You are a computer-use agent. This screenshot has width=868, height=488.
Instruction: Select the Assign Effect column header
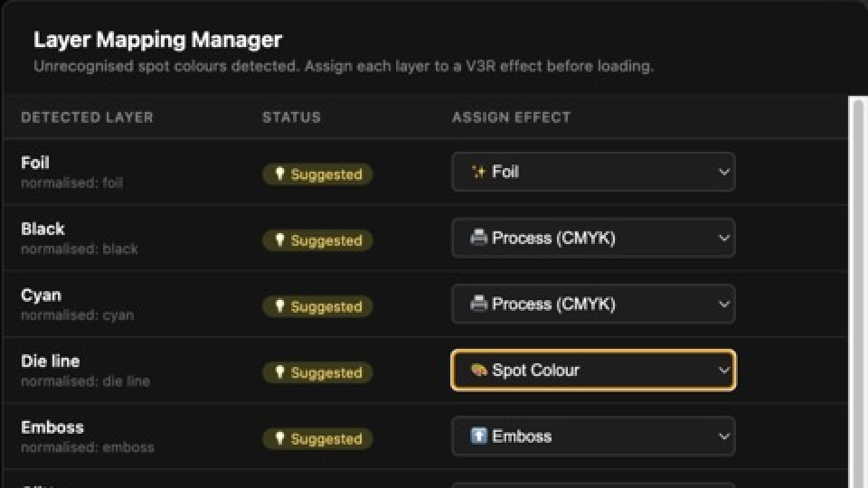511,117
